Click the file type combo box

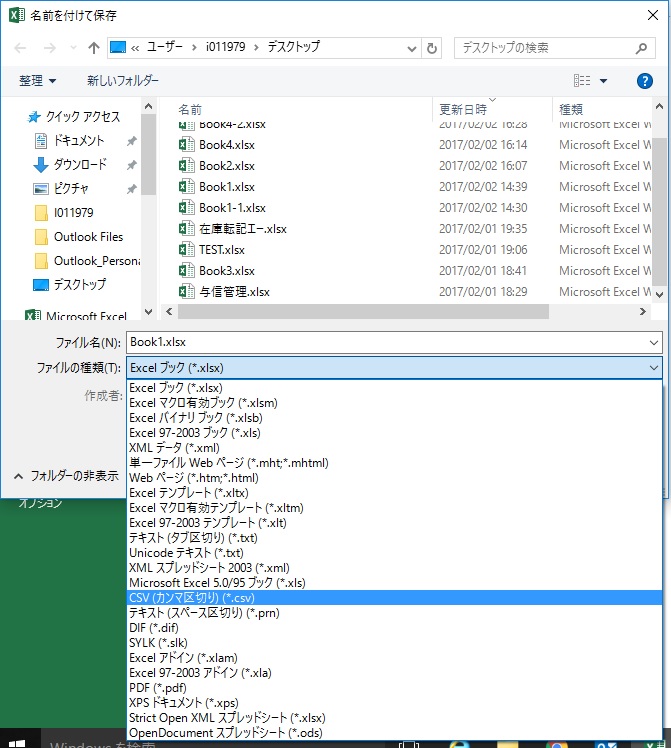(394, 368)
